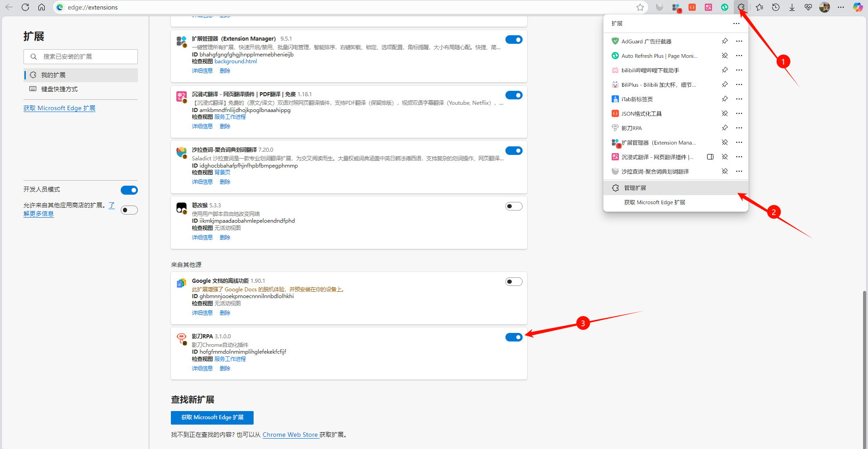Viewport: 868px width, 449px height.
Task: Open the Favorites list toolbar icon
Action: (x=759, y=7)
